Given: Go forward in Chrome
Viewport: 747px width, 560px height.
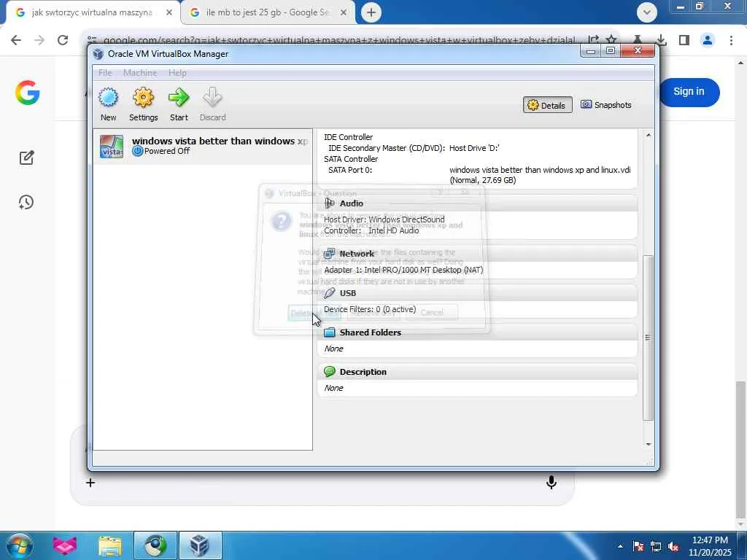Looking at the screenshot, I should [x=39, y=40].
